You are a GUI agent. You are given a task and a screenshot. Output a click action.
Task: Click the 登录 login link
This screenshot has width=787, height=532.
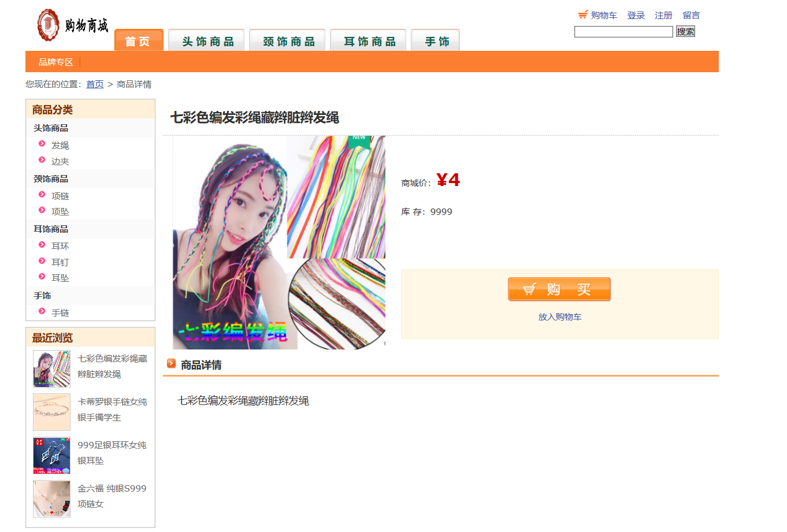click(636, 15)
